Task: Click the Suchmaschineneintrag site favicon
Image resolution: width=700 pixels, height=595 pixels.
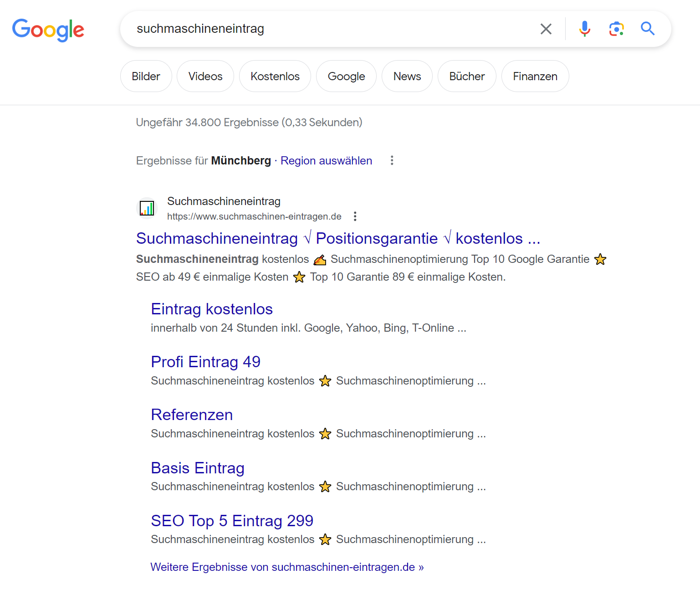Action: point(147,208)
